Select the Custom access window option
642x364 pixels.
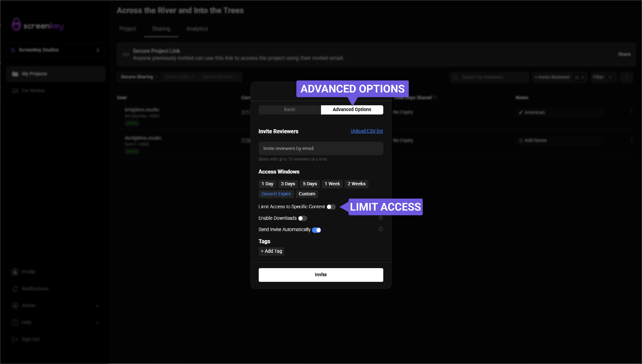[307, 194]
